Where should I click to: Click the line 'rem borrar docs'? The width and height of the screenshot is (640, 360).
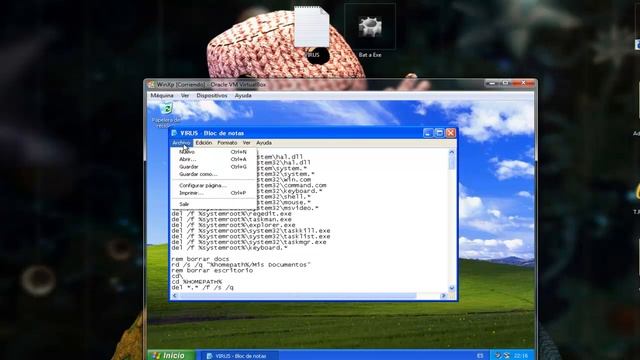point(200,259)
